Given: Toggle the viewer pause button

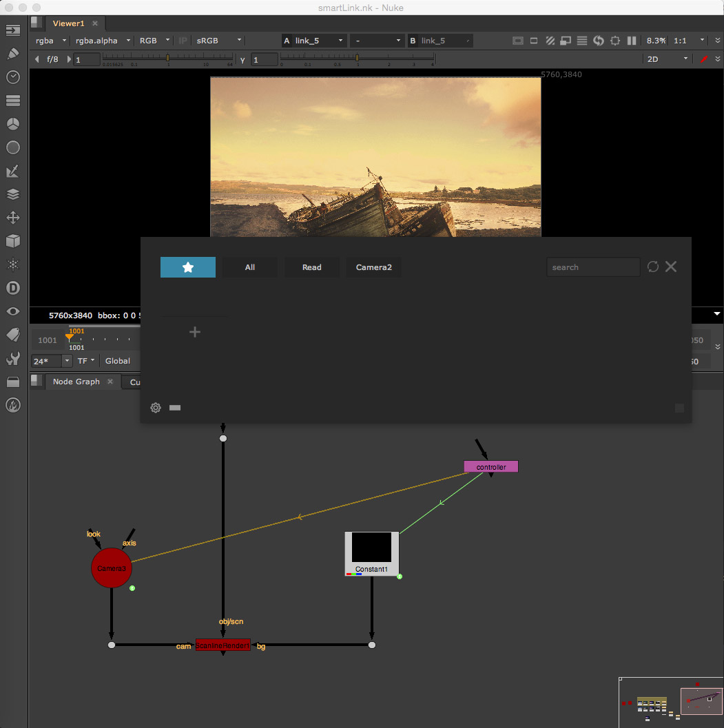Looking at the screenshot, I should 631,41.
